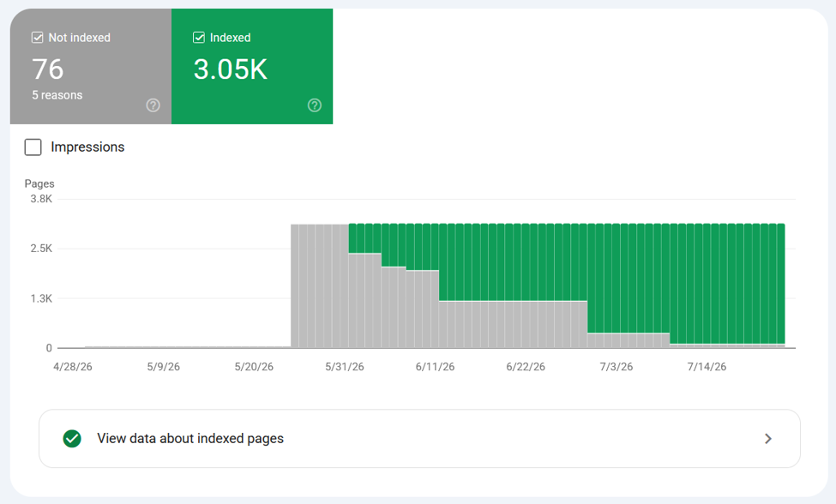Screen dimensions: 836x504
Task: Click the green checkmark icon beside indexed pages
Action: click(72, 439)
